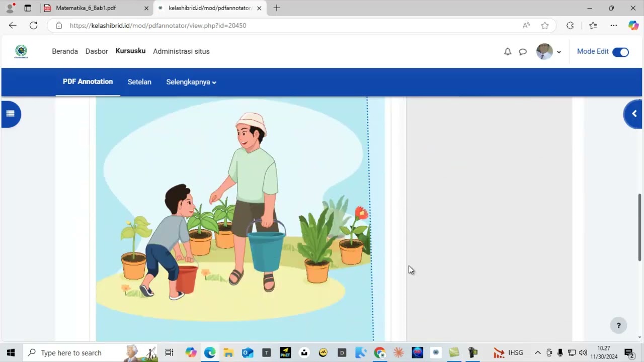This screenshot has width=644, height=362.
Task: Switch to Microsoft Edge in taskbar
Action: [x=210, y=352]
